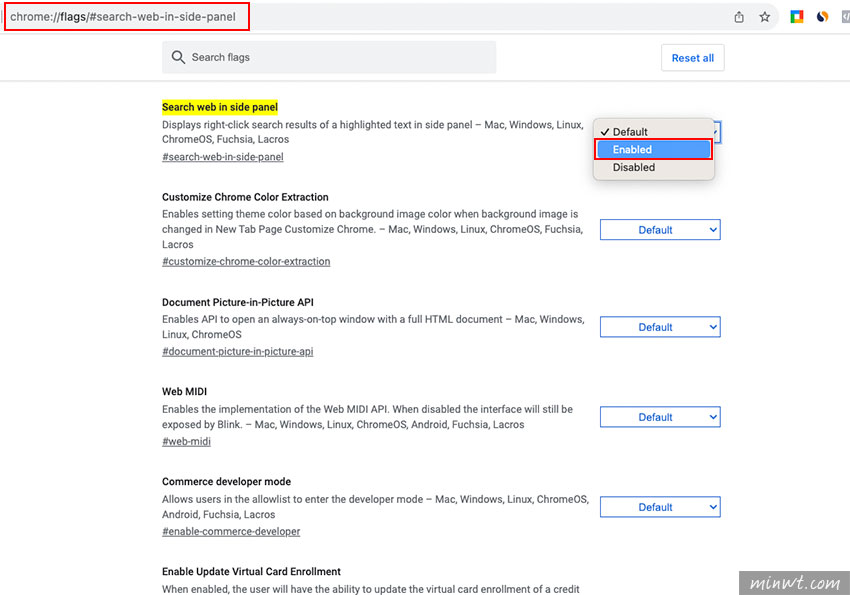Bookmark this page with star icon
The height and width of the screenshot is (595, 850).
(x=764, y=17)
